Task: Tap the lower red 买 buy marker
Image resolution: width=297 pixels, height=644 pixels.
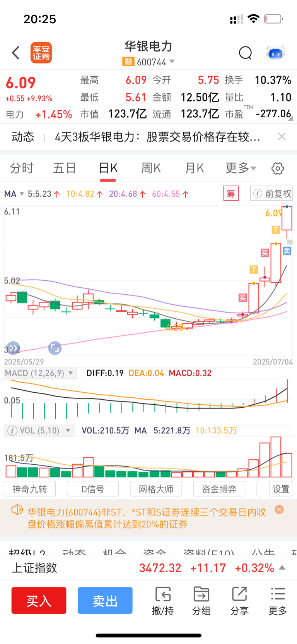Action: click(x=242, y=297)
